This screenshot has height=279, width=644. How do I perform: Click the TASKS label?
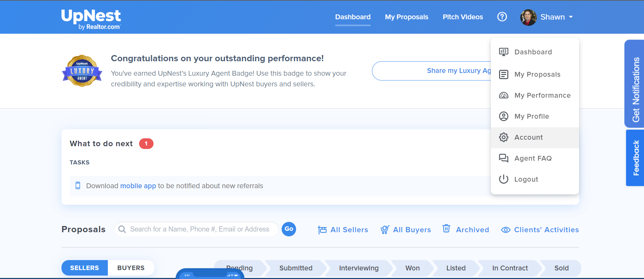pos(79,162)
